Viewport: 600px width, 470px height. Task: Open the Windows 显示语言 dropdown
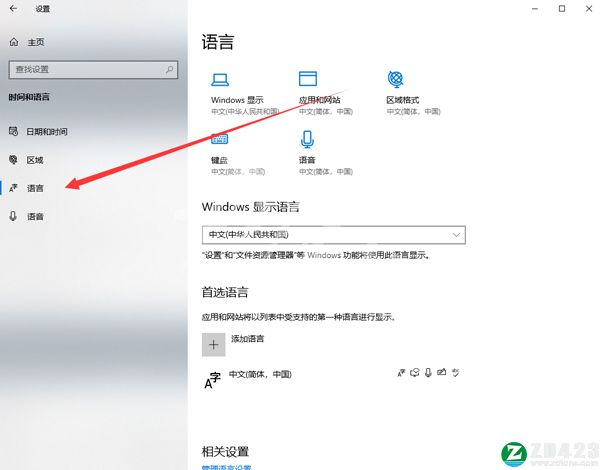[334, 235]
